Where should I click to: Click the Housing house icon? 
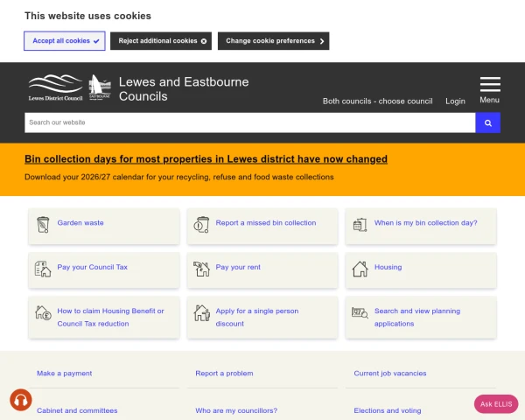pyautogui.click(x=360, y=269)
